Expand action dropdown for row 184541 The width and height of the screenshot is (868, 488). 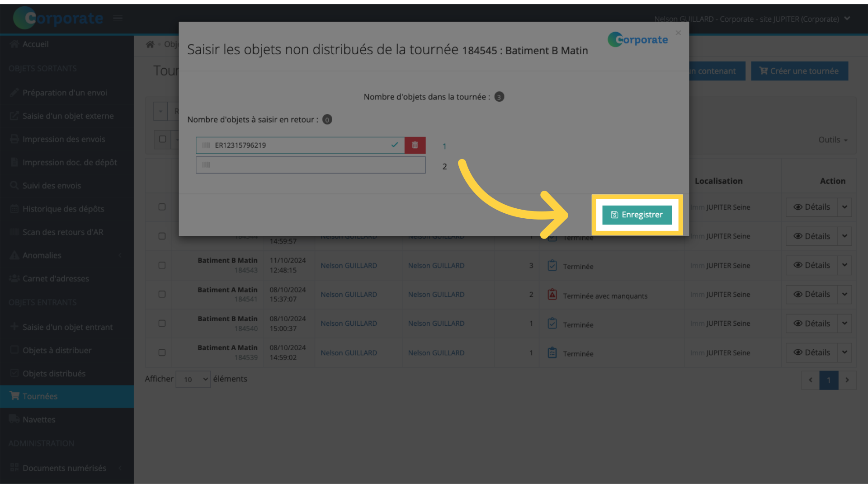pyautogui.click(x=844, y=294)
